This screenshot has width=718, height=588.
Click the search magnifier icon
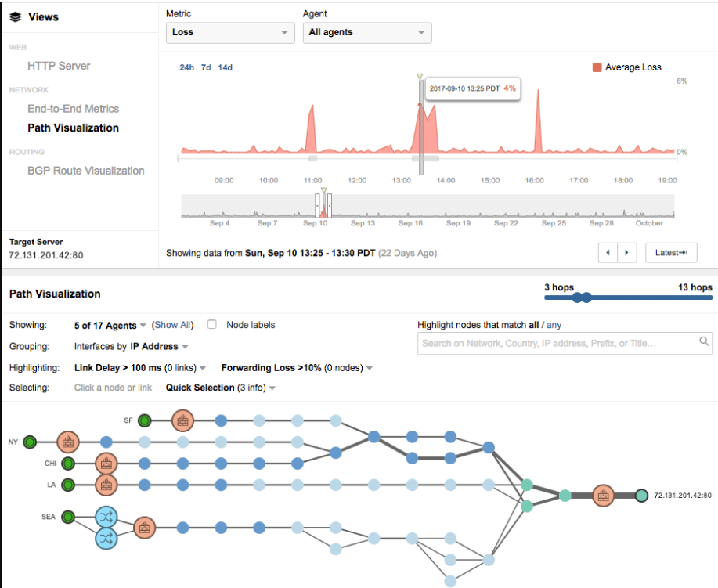704,341
